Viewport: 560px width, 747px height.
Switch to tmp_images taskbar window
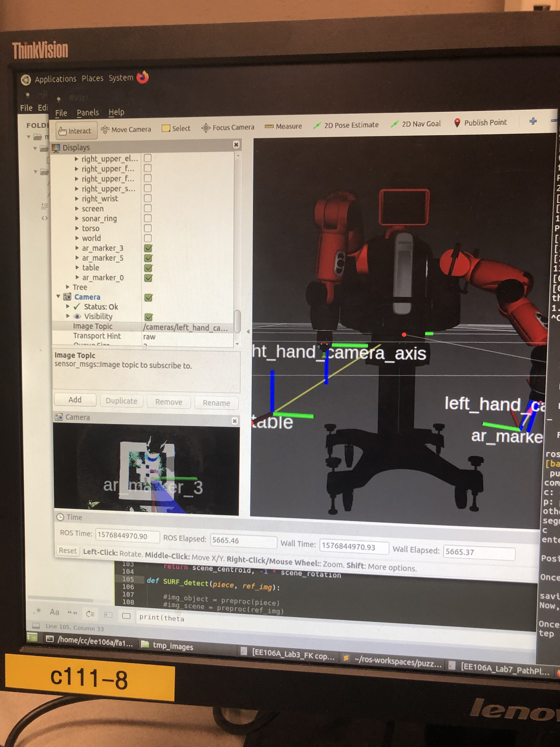167,645
